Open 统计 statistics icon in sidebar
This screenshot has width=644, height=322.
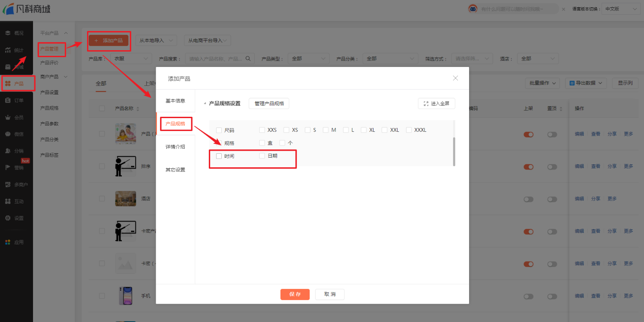(8, 50)
